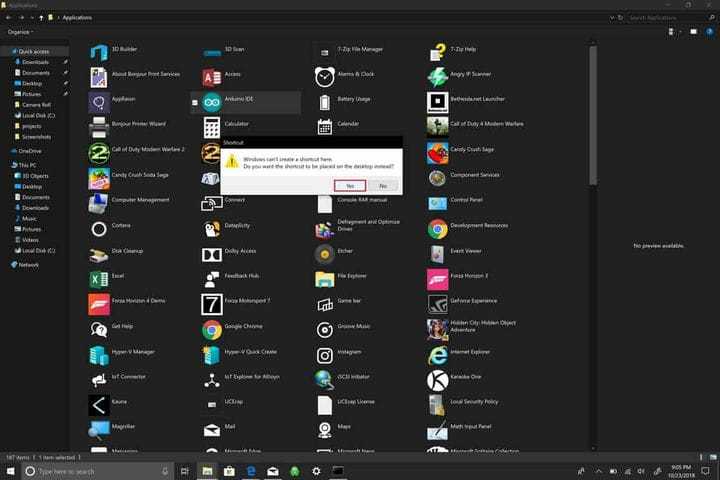Select the Dolby Access icon
This screenshot has height=480, width=720.
(212, 254)
